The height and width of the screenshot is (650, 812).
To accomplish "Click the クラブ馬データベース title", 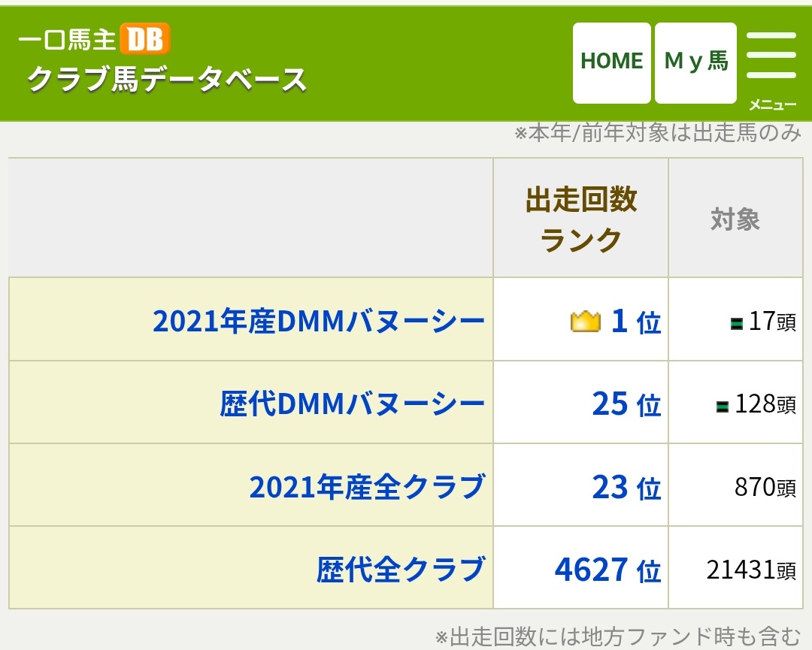I will click(167, 79).
